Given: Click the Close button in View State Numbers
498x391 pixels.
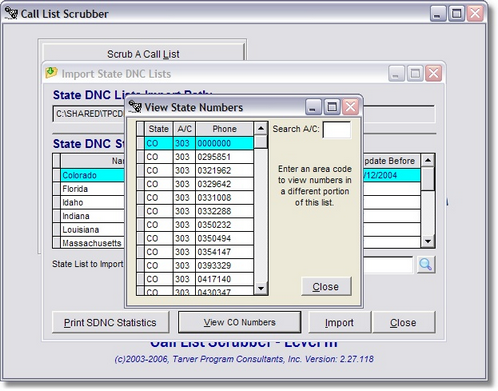Looking at the screenshot, I should click(326, 286).
